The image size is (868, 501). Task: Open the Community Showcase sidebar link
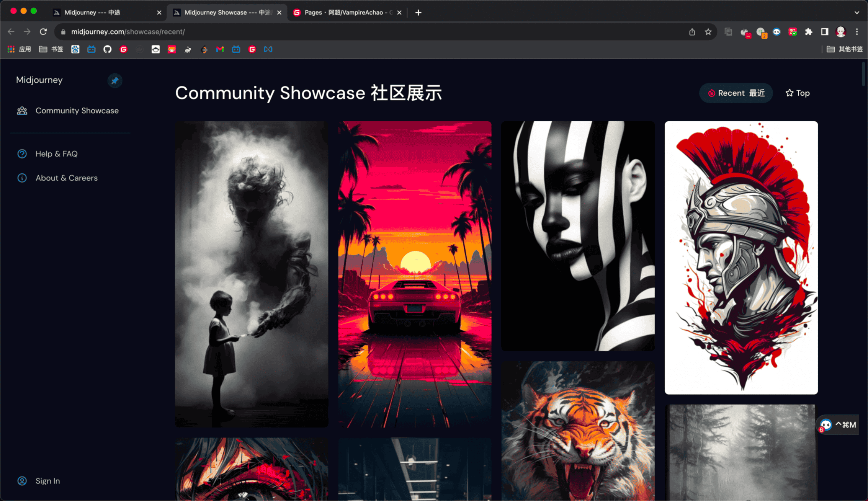77,111
